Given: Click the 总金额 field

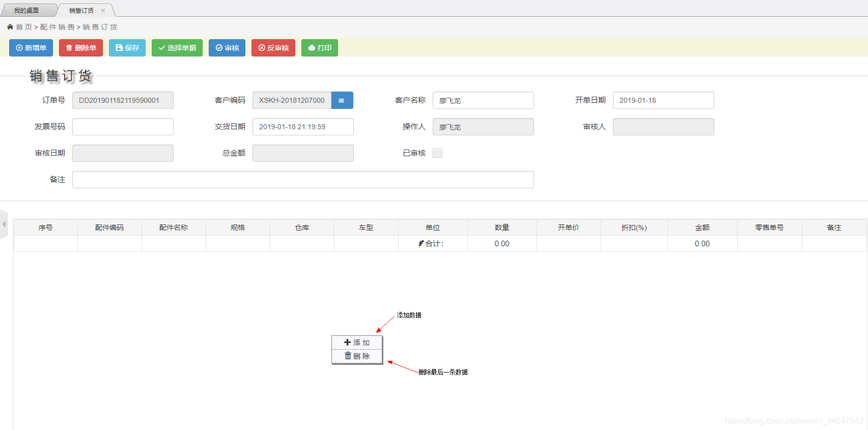Looking at the screenshot, I should 303,153.
